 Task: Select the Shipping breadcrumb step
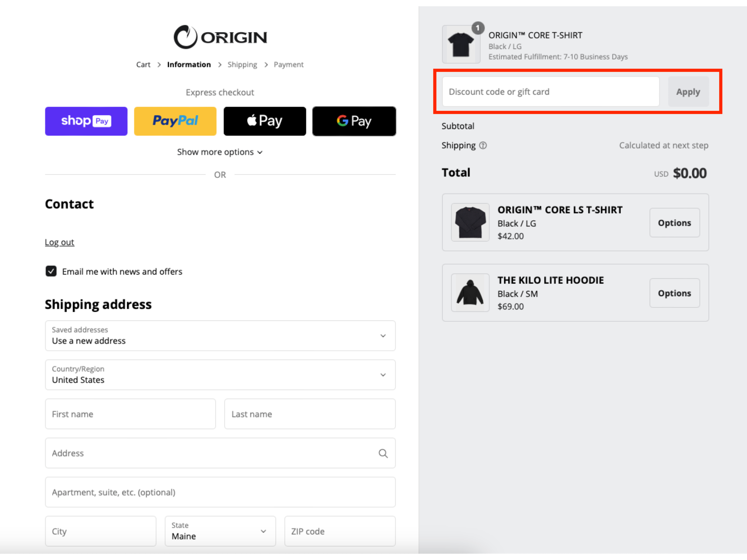[x=242, y=64]
